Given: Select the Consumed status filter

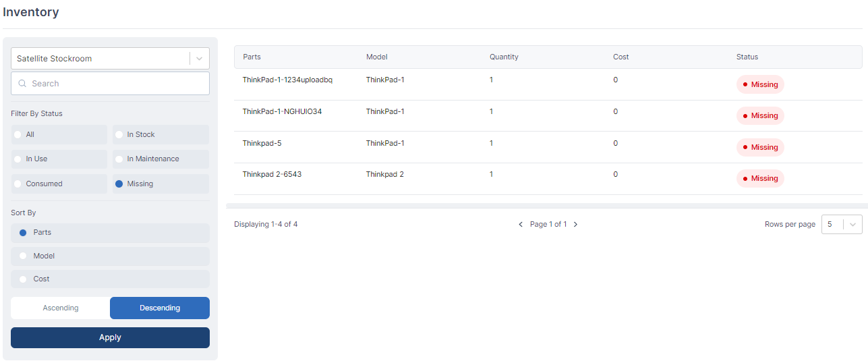Looking at the screenshot, I should 59,184.
